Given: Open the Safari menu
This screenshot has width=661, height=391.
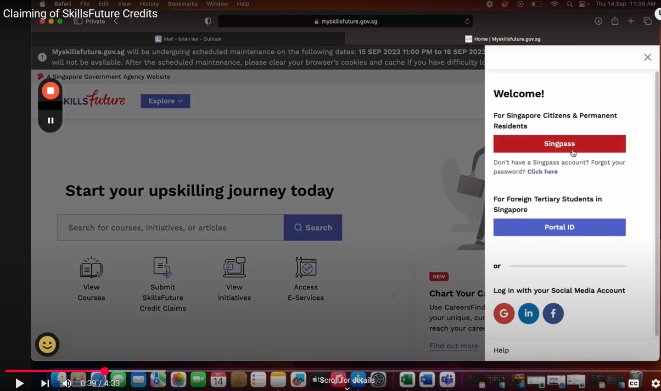Looking at the screenshot, I should pyautogui.click(x=62, y=4).
